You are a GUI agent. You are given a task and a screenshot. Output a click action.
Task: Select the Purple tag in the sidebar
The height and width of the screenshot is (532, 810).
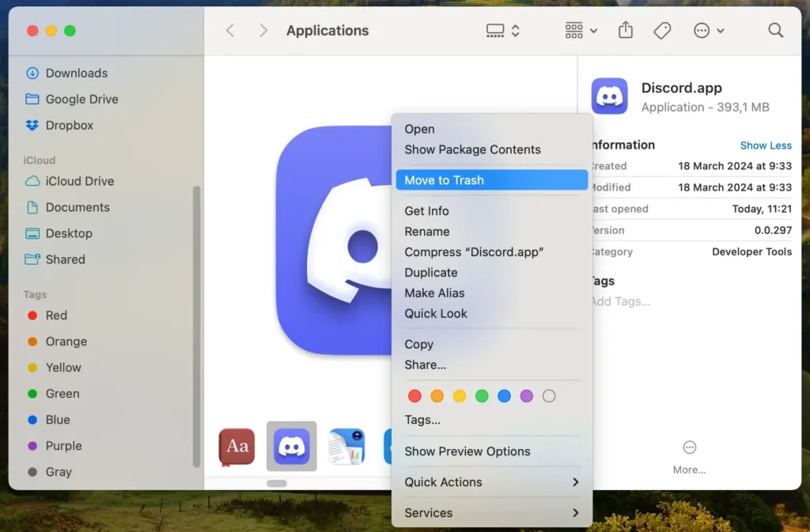63,446
